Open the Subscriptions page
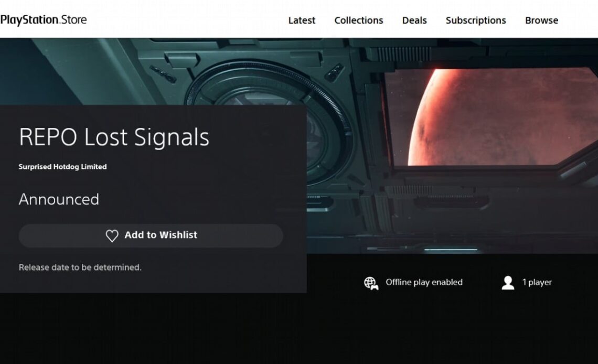This screenshot has width=598, height=364. pos(475,20)
